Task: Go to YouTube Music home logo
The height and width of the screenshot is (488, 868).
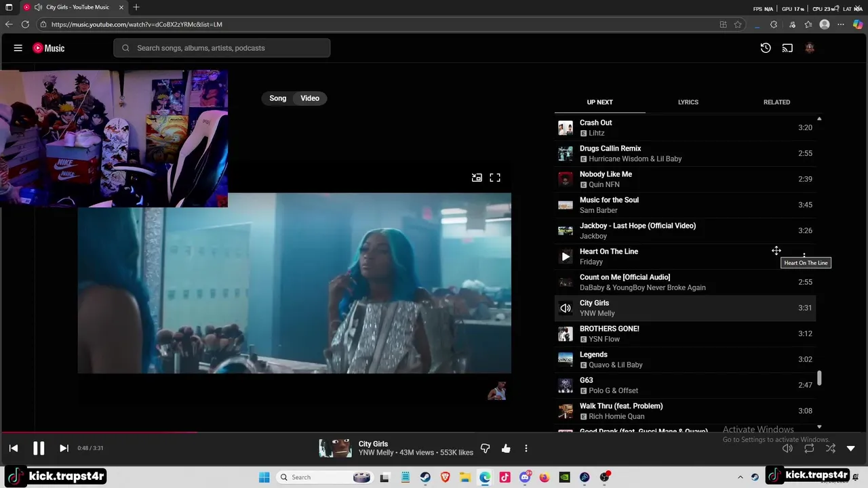Action: point(49,48)
